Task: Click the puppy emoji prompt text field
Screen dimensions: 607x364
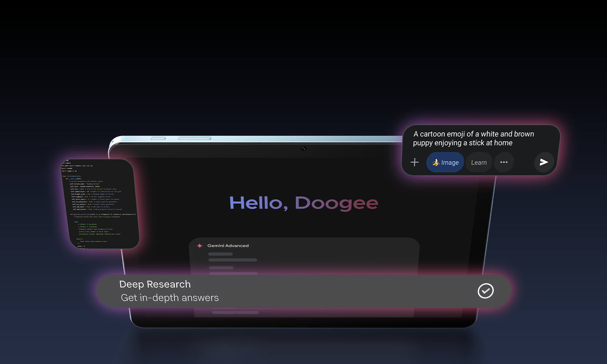Action: coord(473,138)
